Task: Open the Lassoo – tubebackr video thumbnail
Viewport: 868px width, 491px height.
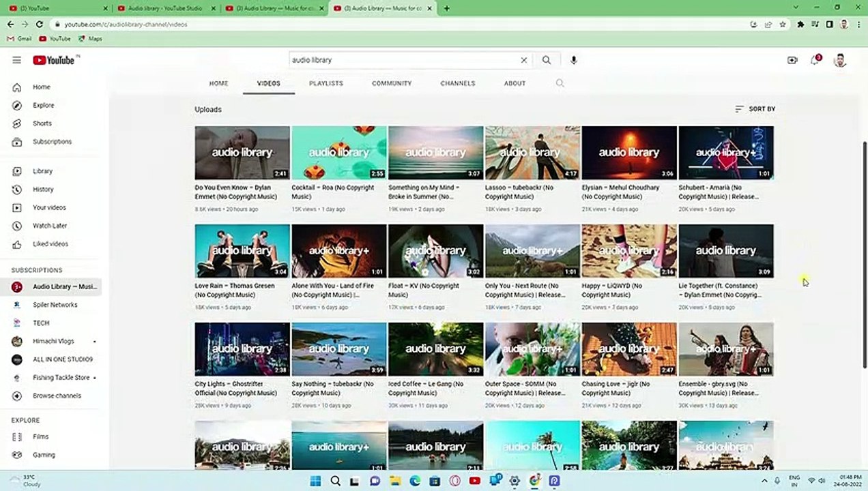Action: [532, 153]
